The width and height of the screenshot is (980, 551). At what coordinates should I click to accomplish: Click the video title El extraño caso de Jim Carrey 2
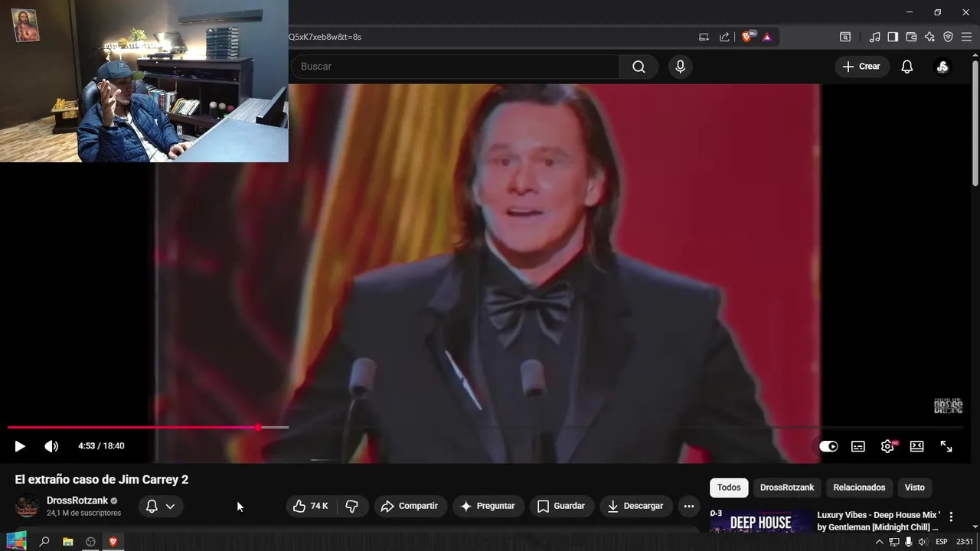(x=102, y=480)
